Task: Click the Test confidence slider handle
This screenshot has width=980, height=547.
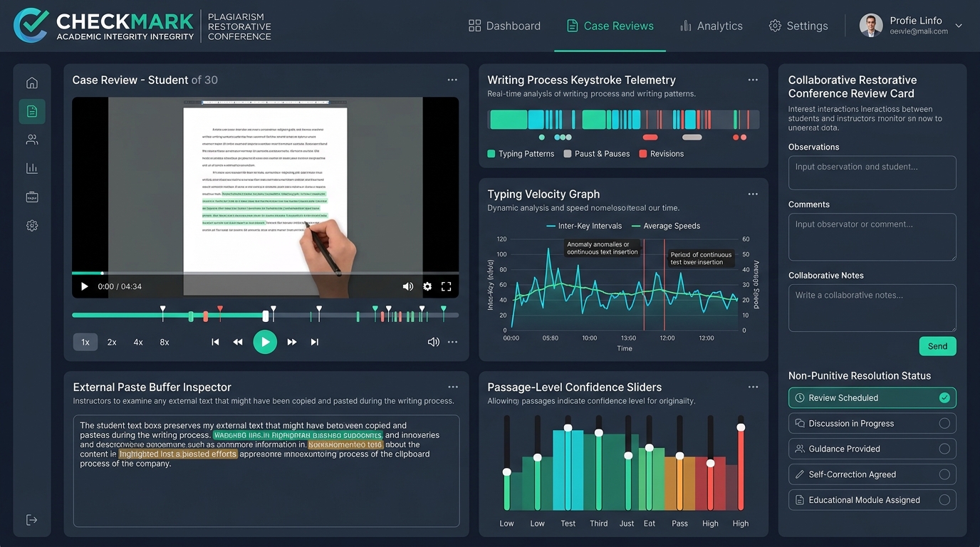Action: (x=568, y=427)
